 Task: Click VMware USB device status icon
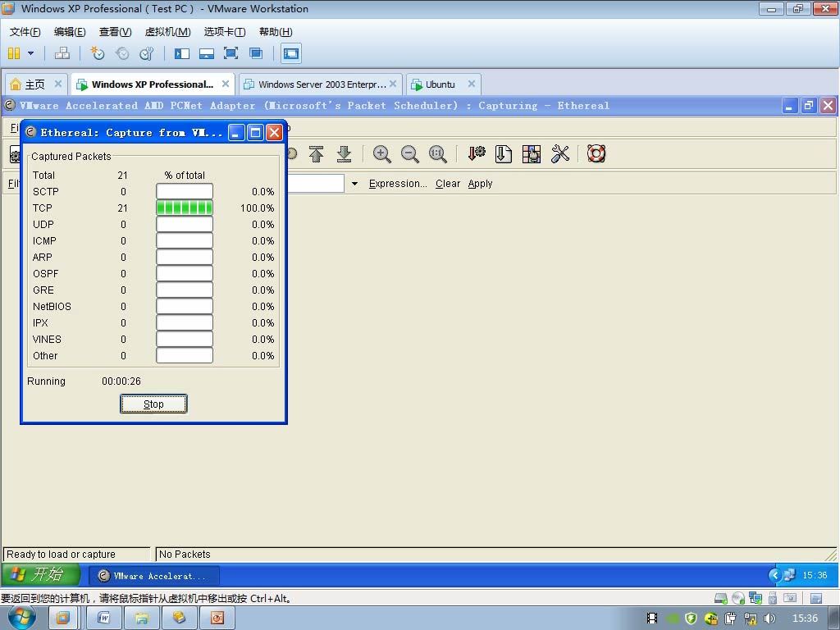[x=773, y=598]
